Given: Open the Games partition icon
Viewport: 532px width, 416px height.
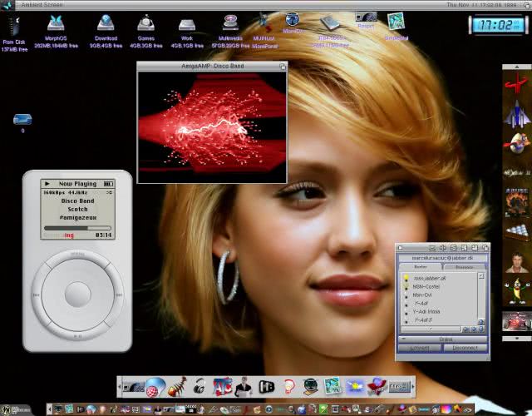Looking at the screenshot, I should [145, 23].
